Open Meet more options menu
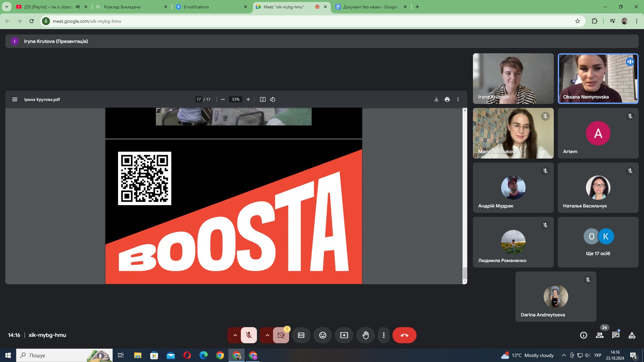This screenshot has width=644, height=362. tap(384, 335)
